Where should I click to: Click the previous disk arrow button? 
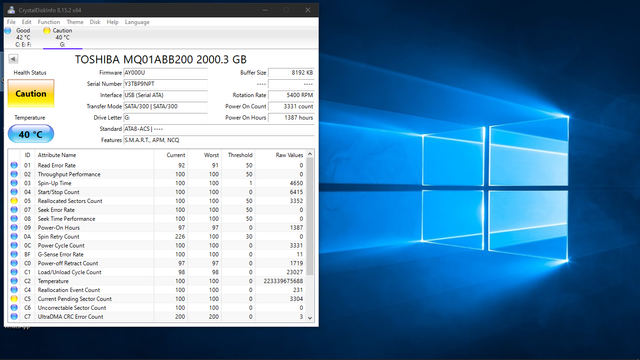click(x=13, y=59)
